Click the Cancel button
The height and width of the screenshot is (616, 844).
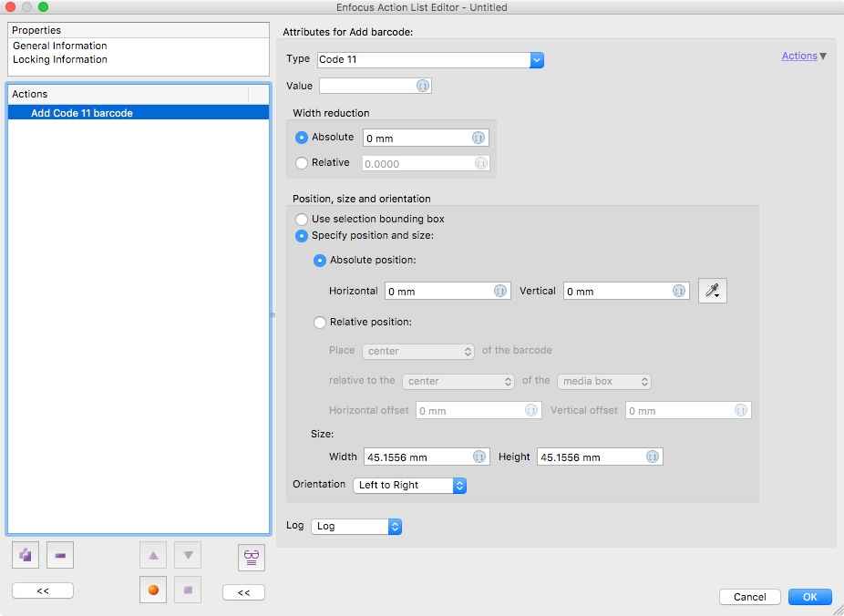click(750, 597)
